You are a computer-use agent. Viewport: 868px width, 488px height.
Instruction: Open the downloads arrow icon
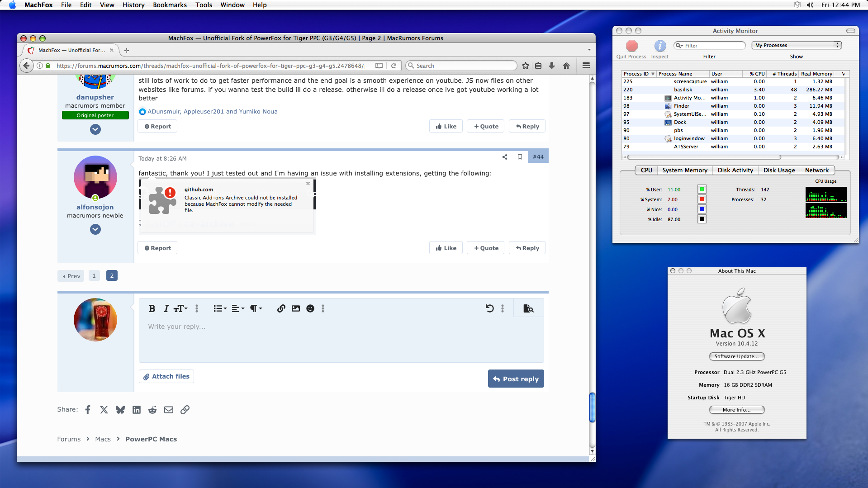[552, 66]
